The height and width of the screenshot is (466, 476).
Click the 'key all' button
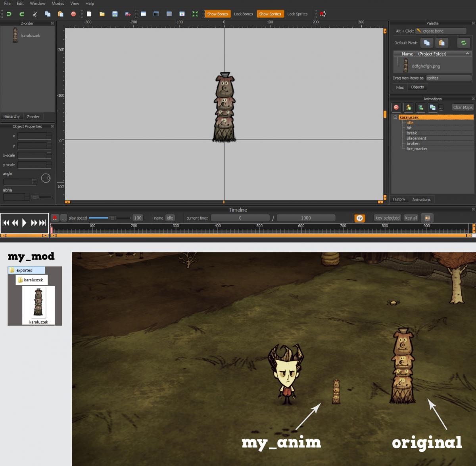tap(411, 218)
